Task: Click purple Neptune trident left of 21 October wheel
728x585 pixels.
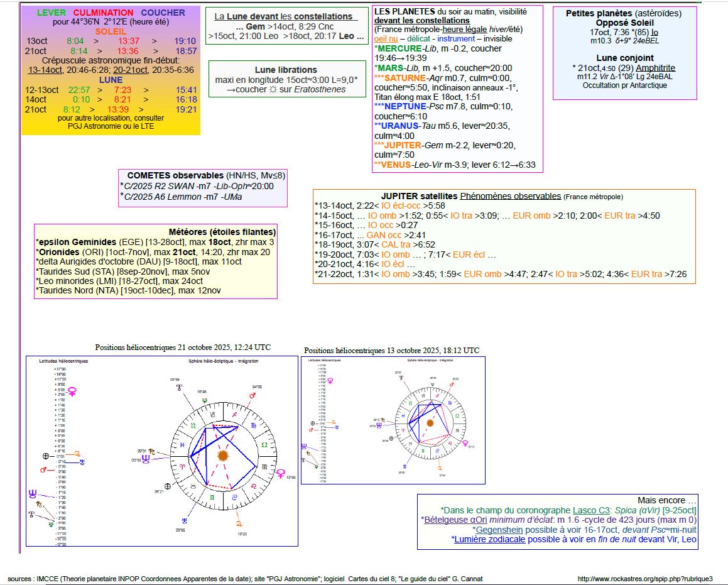Action: [146, 459]
